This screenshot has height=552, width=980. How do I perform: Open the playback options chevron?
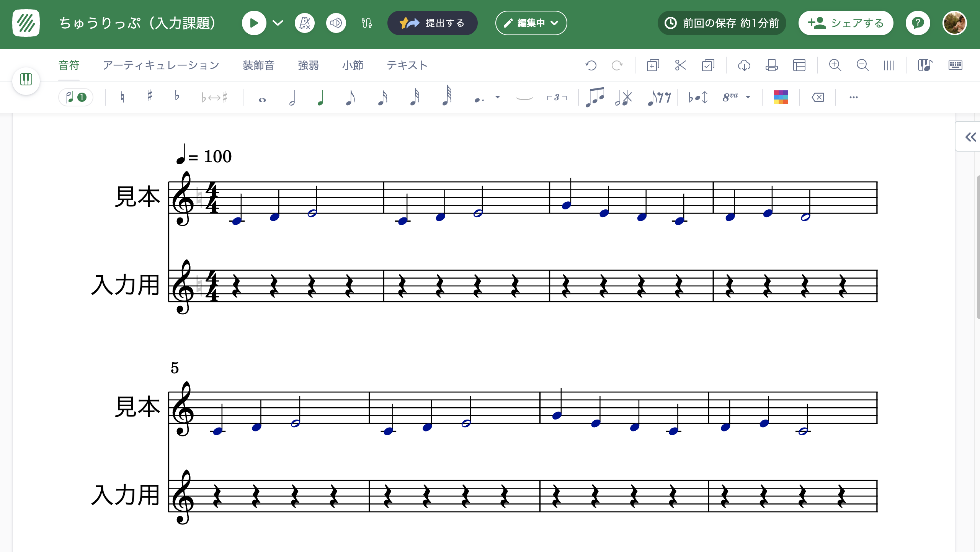tap(278, 23)
